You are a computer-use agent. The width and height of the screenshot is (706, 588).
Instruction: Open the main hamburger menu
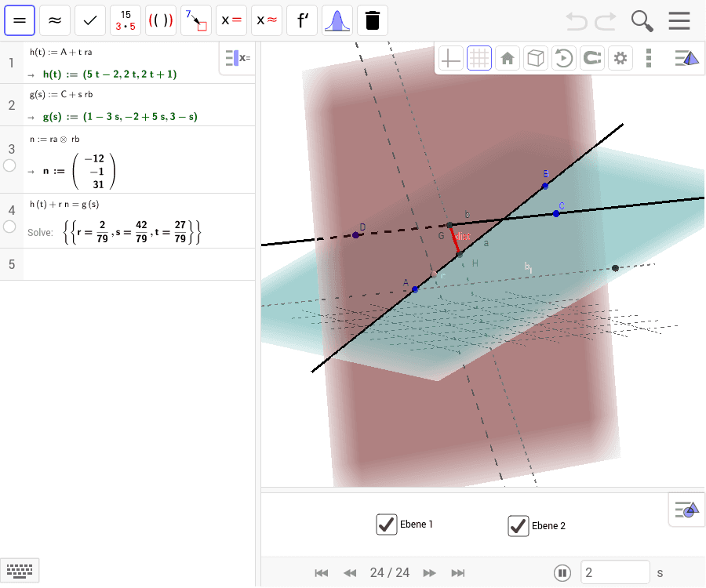tap(679, 20)
